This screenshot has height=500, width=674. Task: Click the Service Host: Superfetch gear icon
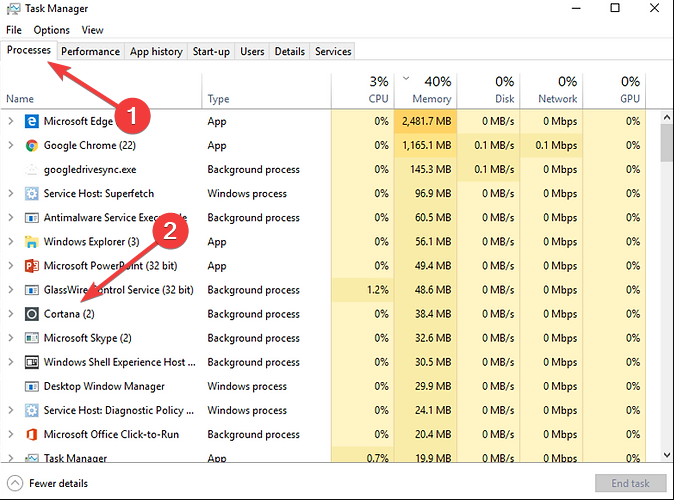pos(31,193)
